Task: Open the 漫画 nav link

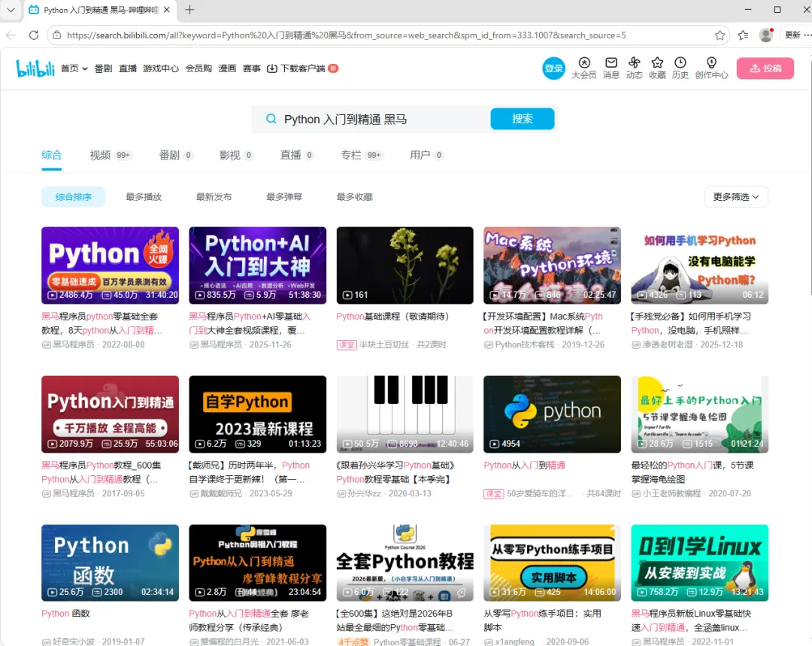Action: [227, 68]
